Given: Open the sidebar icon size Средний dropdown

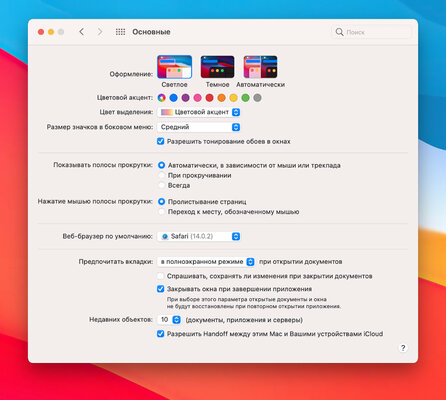Looking at the screenshot, I should tap(199, 127).
